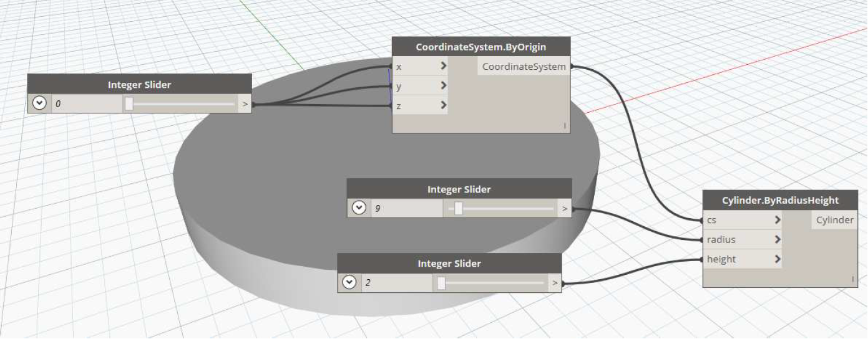The image size is (868, 339).
Task: Click lacing indicator on CoordinateSystem.ByOrigin node
Action: [x=565, y=127]
